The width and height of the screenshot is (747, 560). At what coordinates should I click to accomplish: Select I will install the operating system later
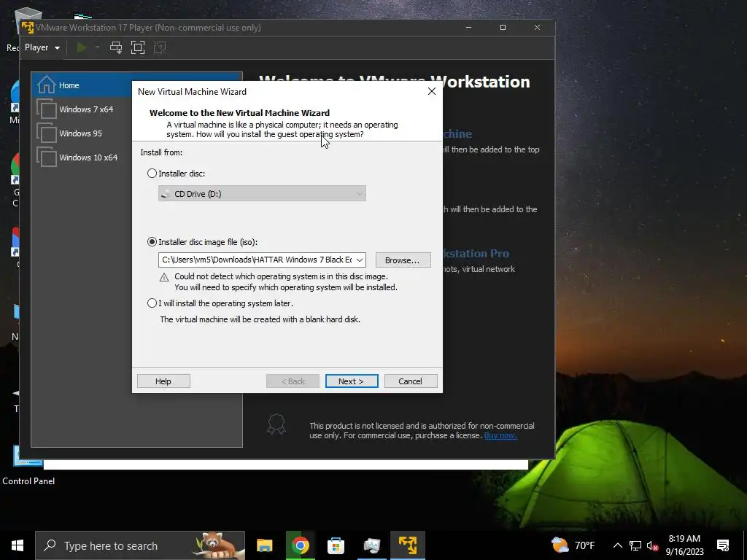pyautogui.click(x=152, y=303)
